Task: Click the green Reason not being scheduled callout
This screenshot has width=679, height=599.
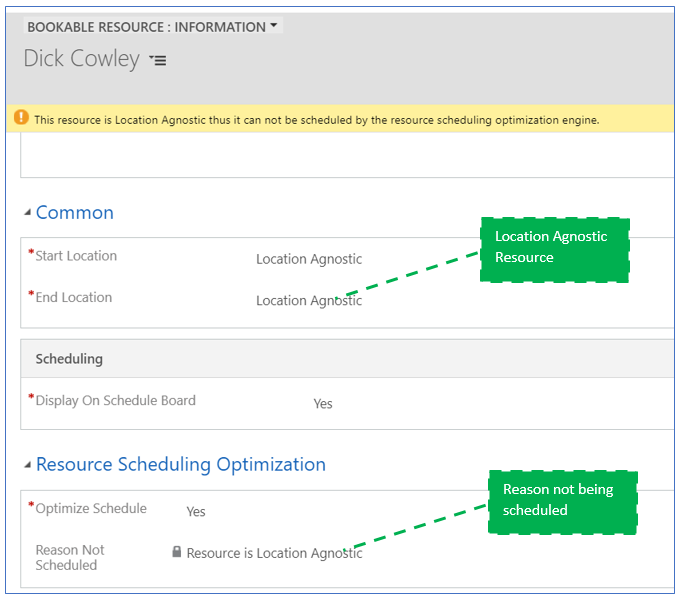Action: [x=563, y=500]
